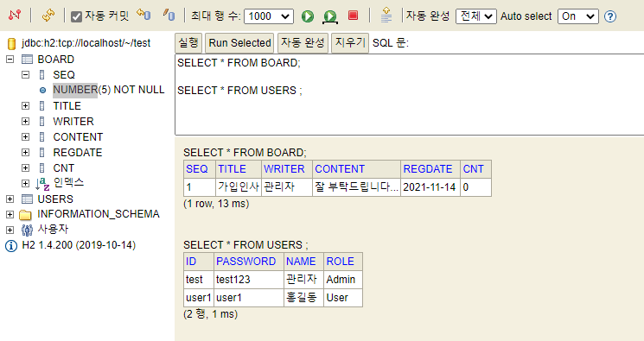Expand the TITLE column node
This screenshot has width=644, height=341.
pos(25,106)
